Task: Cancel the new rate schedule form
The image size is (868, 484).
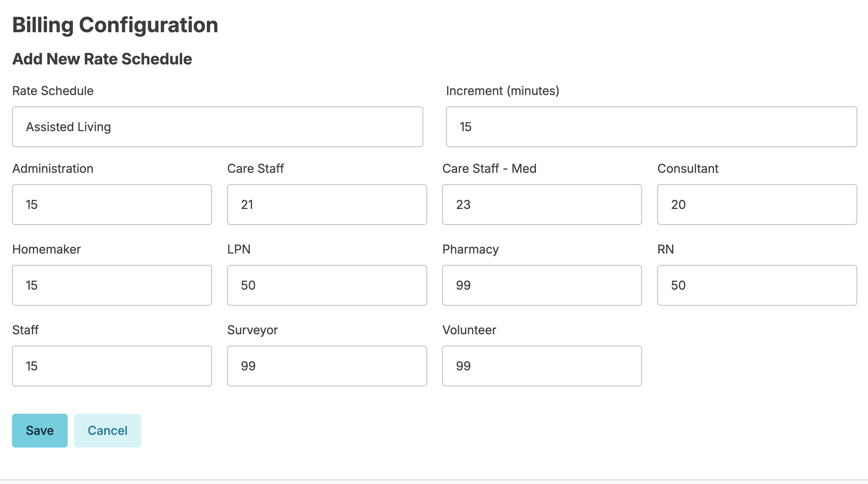Action: (x=107, y=430)
